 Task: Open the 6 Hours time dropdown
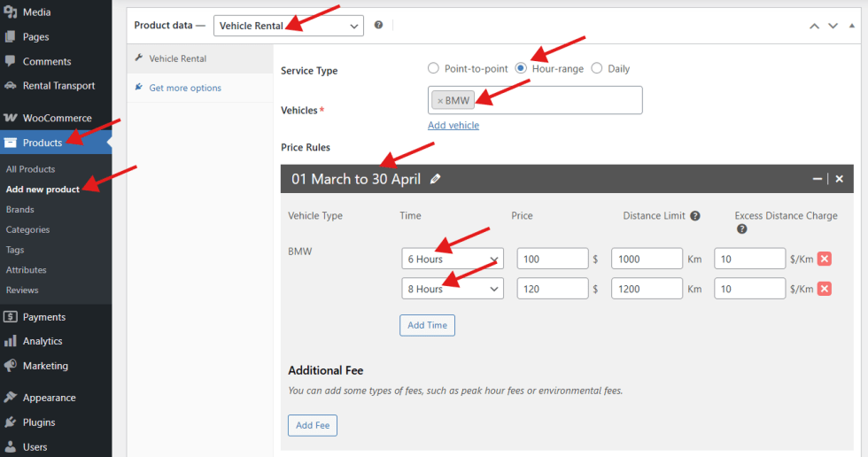point(452,259)
